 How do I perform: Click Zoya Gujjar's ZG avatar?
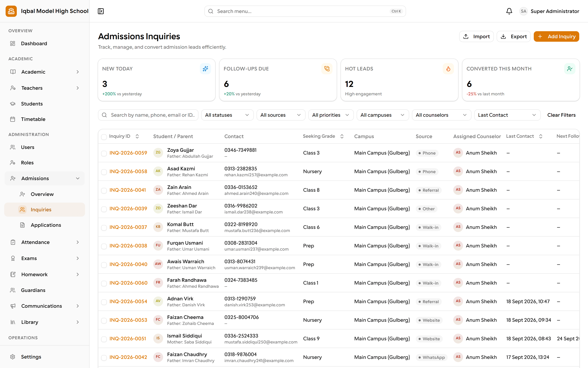click(x=158, y=153)
